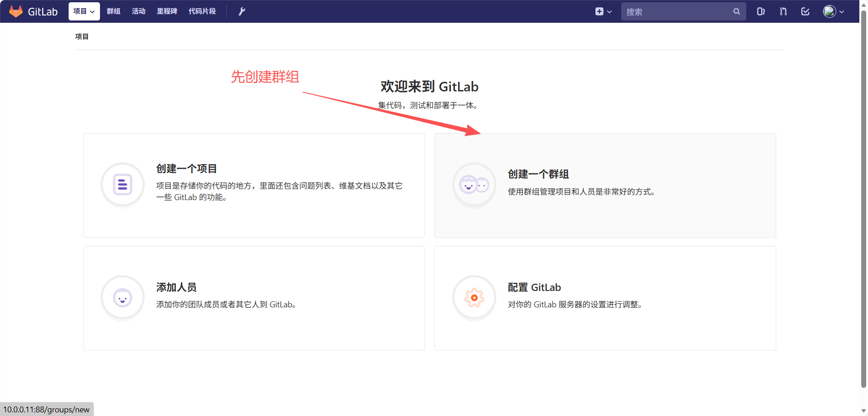
Task: Click the 添加人员 card title
Action: tap(176, 287)
